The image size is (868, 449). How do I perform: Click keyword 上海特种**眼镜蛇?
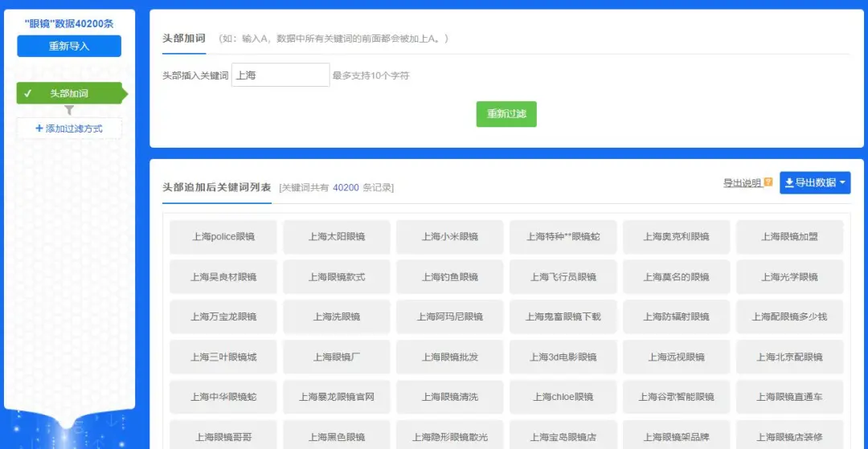[563, 237]
